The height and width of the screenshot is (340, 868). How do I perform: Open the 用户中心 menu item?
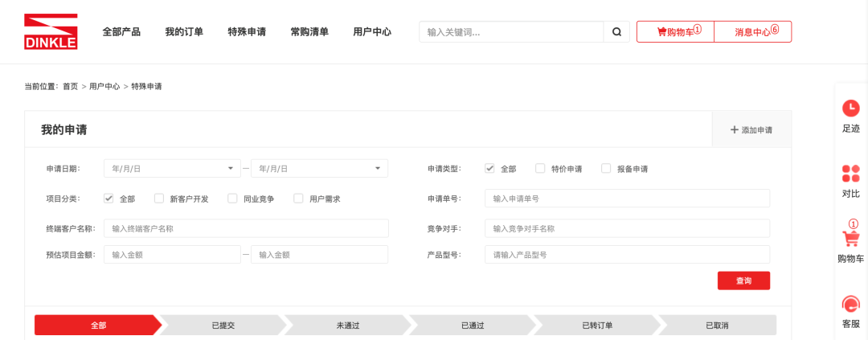[372, 32]
